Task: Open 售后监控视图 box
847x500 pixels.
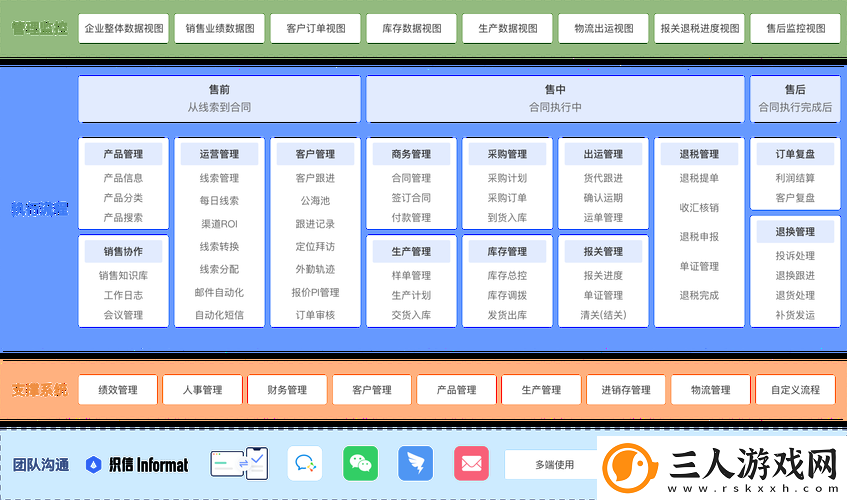Action: point(796,29)
